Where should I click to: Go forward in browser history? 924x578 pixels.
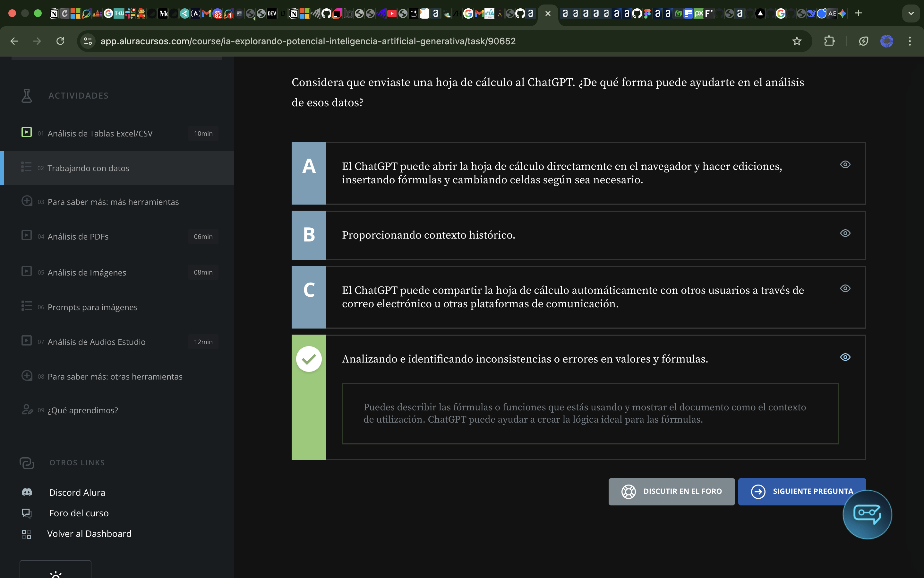(37, 41)
